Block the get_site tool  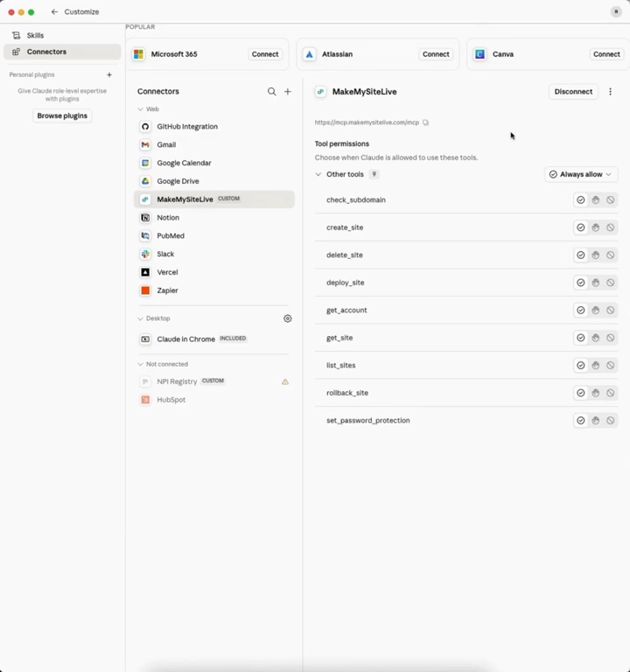pos(610,338)
